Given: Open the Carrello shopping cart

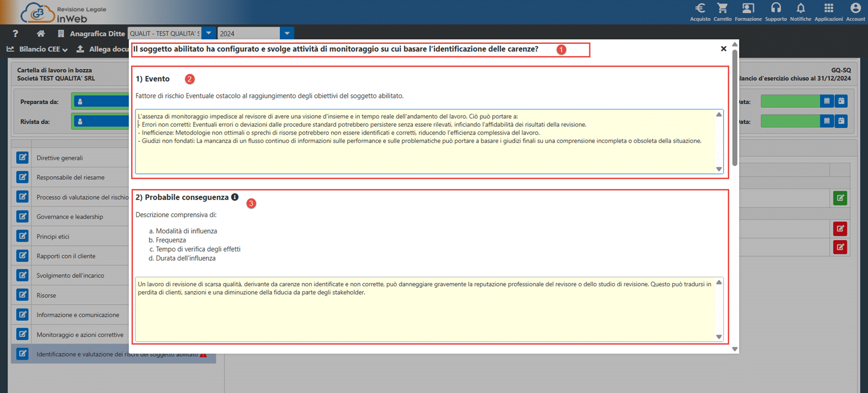Looking at the screenshot, I should (x=722, y=8).
